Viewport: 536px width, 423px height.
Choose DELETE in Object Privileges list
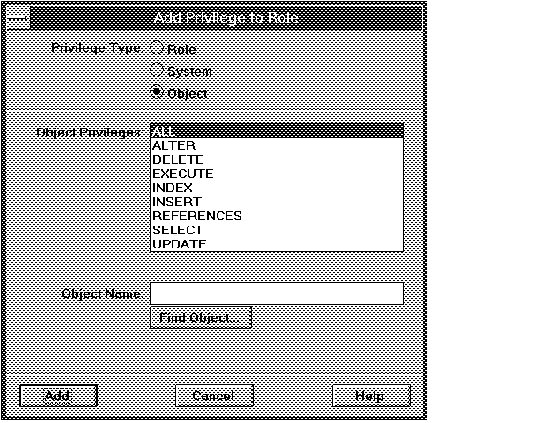pyautogui.click(x=277, y=160)
